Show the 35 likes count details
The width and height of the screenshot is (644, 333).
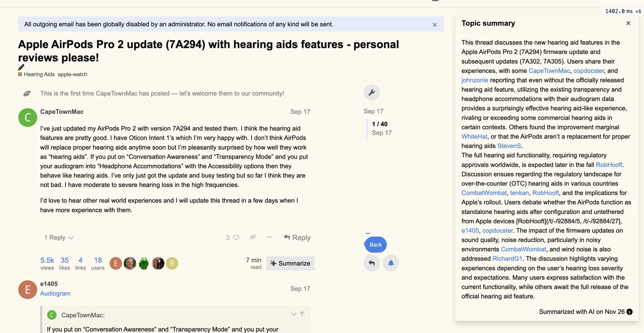click(x=64, y=264)
